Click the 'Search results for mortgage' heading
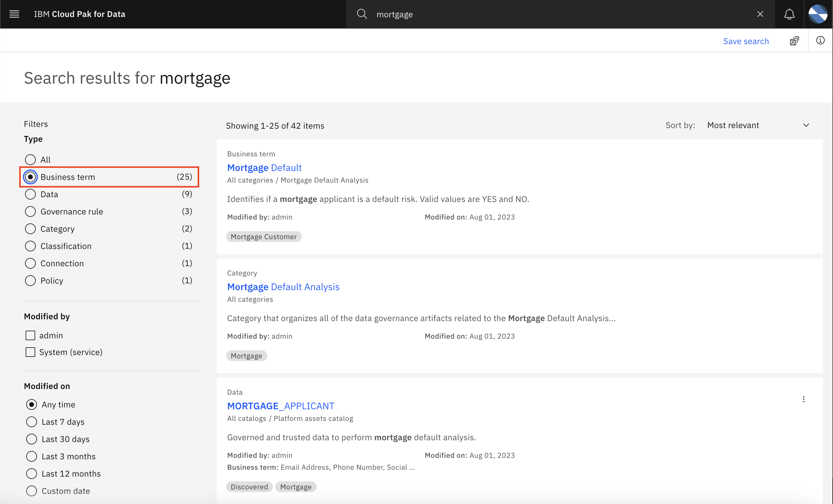 (127, 78)
